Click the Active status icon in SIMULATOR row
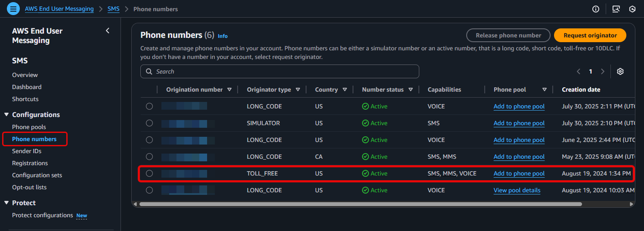 pyautogui.click(x=365, y=123)
